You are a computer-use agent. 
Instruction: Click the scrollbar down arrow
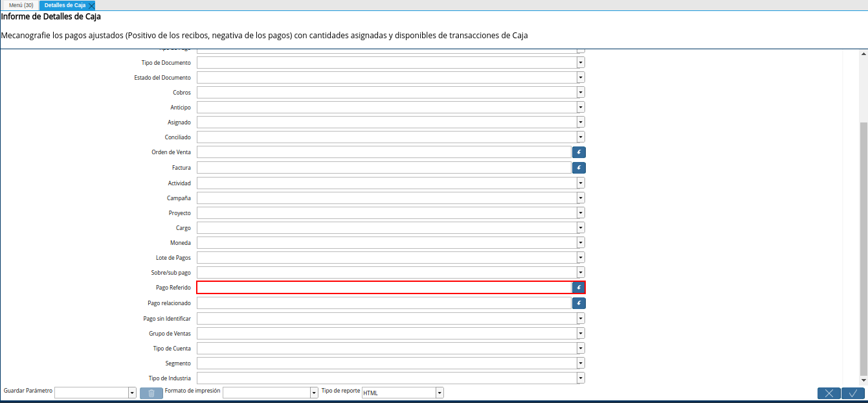(863, 380)
